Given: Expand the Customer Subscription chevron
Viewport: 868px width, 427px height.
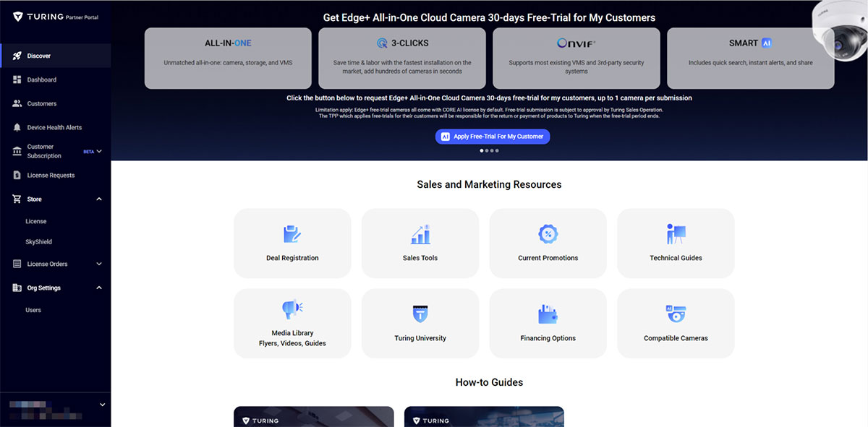Looking at the screenshot, I should click(99, 151).
